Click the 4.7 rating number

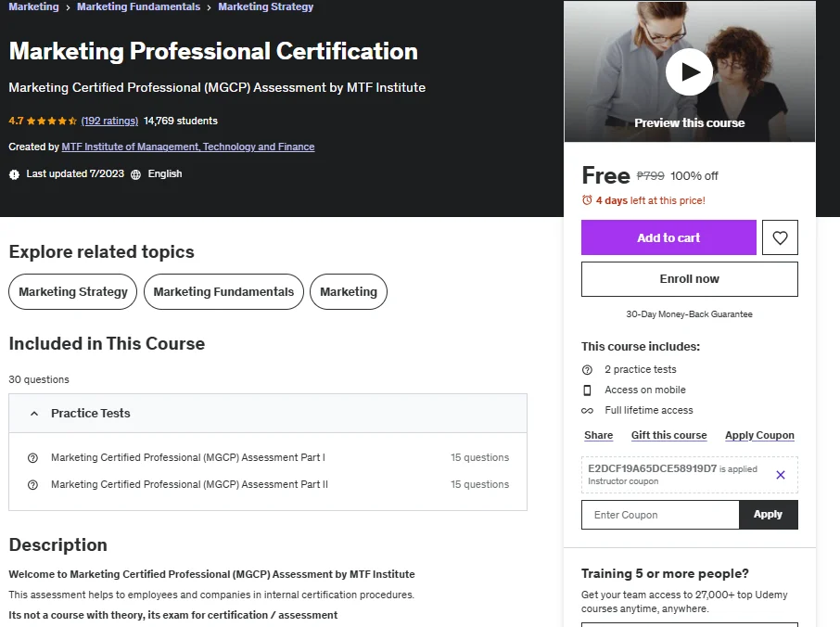click(x=16, y=122)
